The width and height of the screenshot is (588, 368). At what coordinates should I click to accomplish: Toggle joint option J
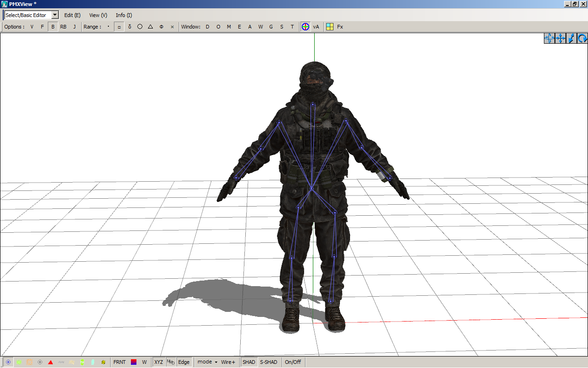tap(74, 27)
